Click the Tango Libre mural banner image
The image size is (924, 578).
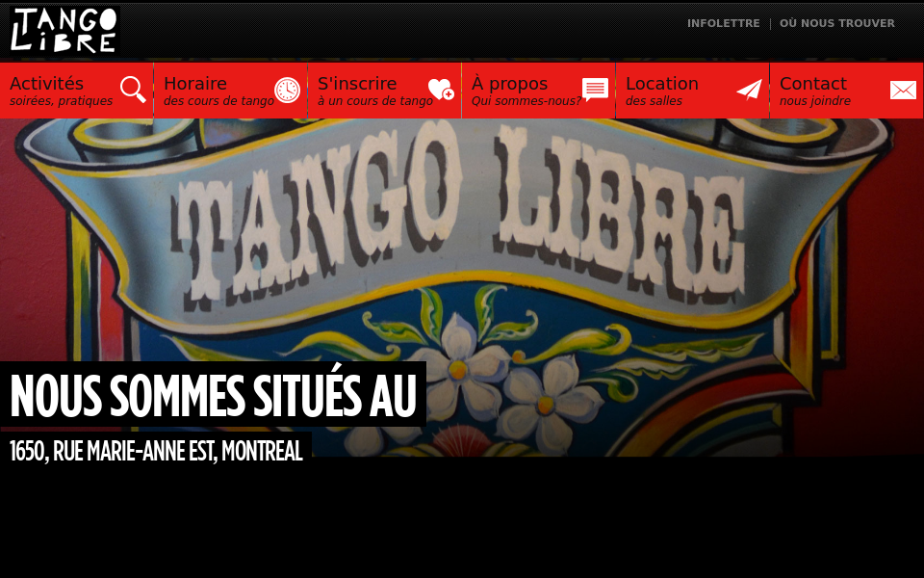(x=462, y=241)
